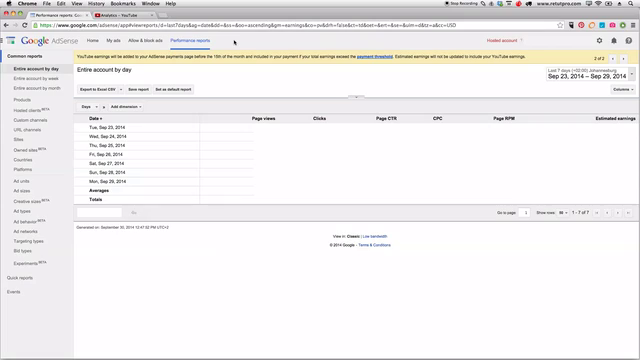Screen dimensions: 640x360
Task: Click the Pinterest extension icon
Action: (x=581, y=25)
